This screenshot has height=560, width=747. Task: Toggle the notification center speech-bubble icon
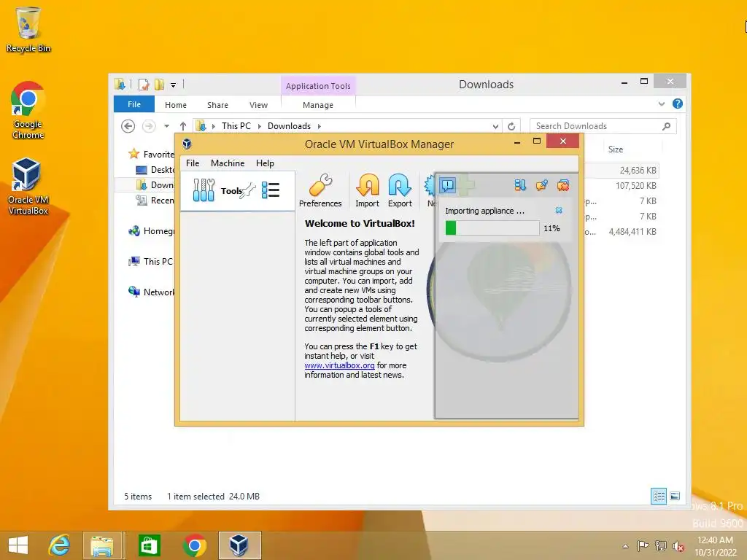coord(448,185)
